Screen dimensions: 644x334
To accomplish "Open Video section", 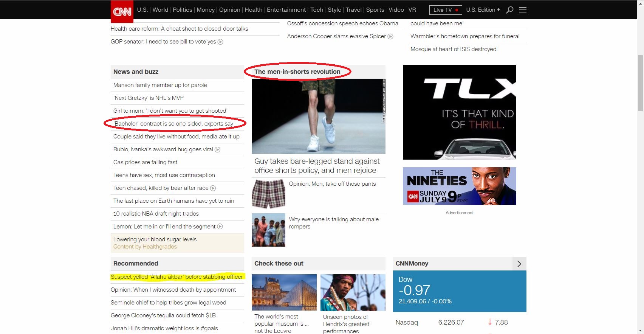I will pos(396,10).
